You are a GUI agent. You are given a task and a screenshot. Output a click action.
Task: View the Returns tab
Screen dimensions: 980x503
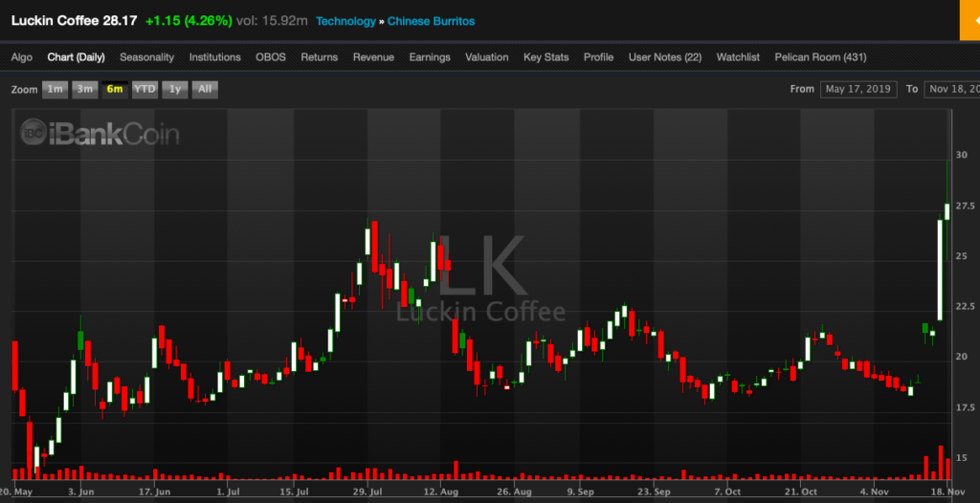point(320,57)
